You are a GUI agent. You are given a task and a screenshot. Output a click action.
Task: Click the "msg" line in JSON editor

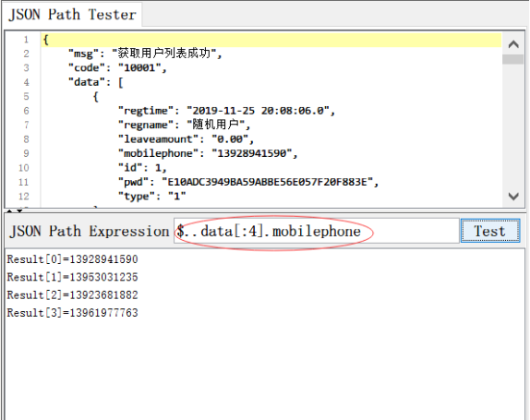145,54
